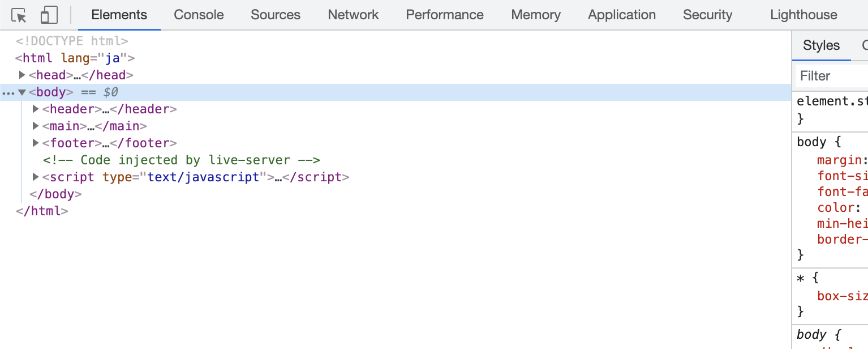
Task: Click the three dots beside body row
Action: tap(8, 93)
